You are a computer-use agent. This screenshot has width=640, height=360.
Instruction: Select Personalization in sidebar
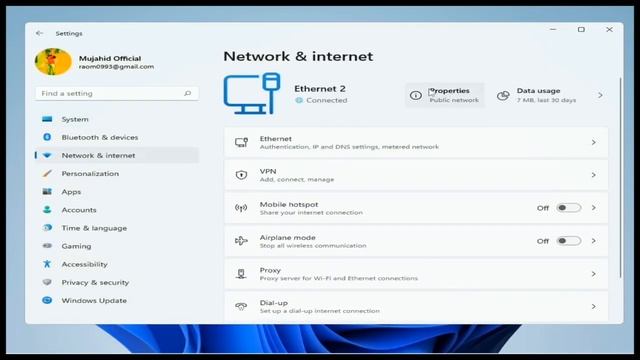(117, 173)
